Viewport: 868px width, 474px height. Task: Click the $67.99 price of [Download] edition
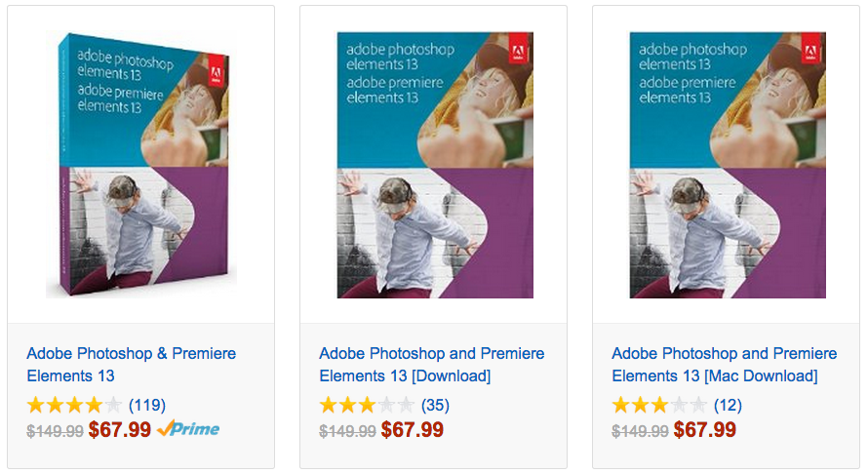413,429
